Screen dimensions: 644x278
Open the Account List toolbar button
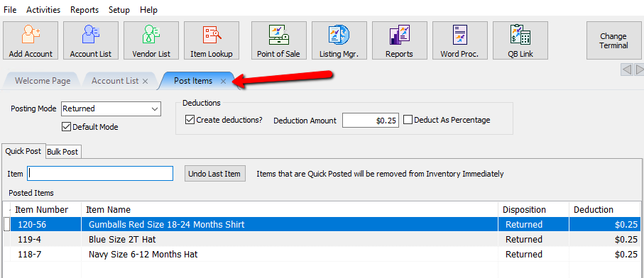[91, 40]
